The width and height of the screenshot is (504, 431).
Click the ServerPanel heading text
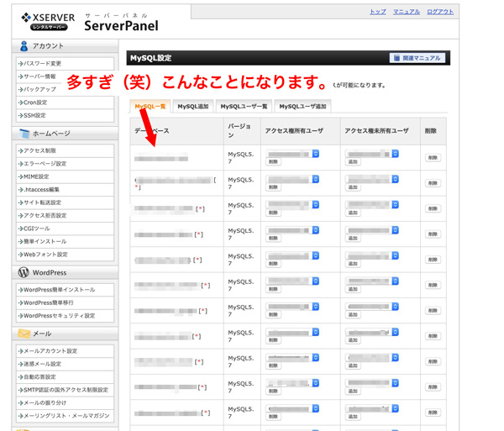click(121, 26)
